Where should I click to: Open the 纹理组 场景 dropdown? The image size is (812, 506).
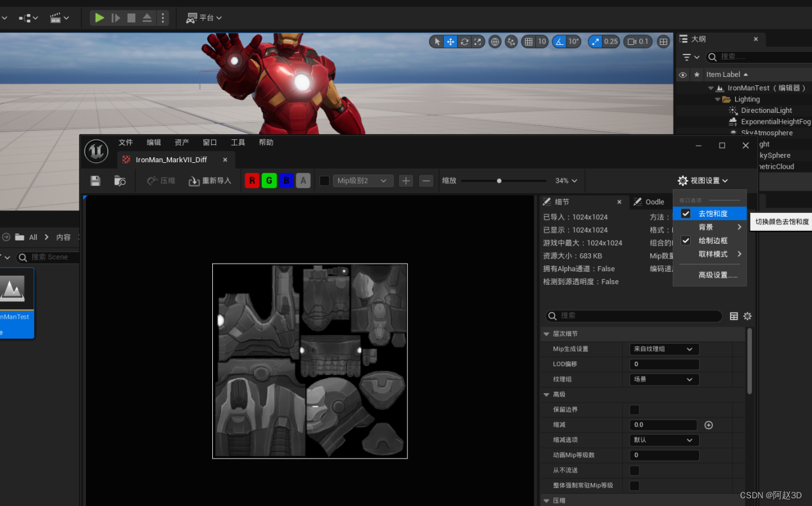[664, 380]
